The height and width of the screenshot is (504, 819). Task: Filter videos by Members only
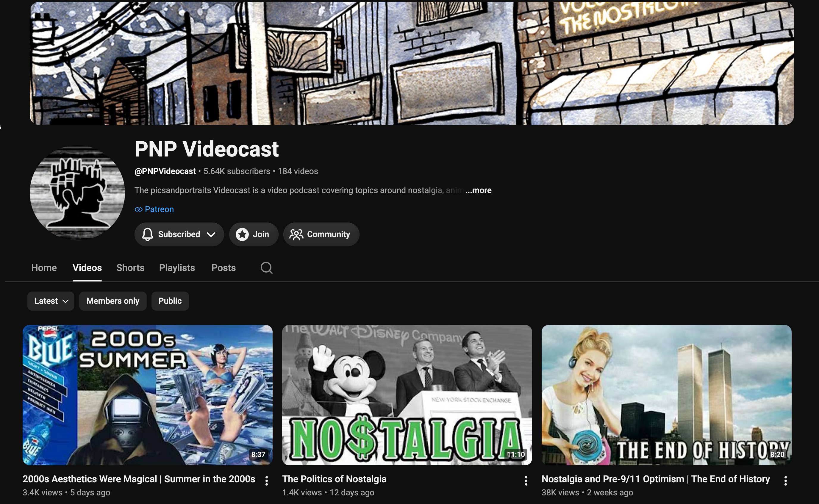pyautogui.click(x=113, y=301)
